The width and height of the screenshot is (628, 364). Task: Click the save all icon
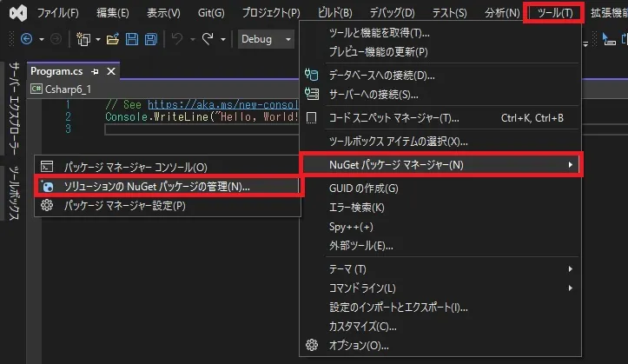pos(151,39)
